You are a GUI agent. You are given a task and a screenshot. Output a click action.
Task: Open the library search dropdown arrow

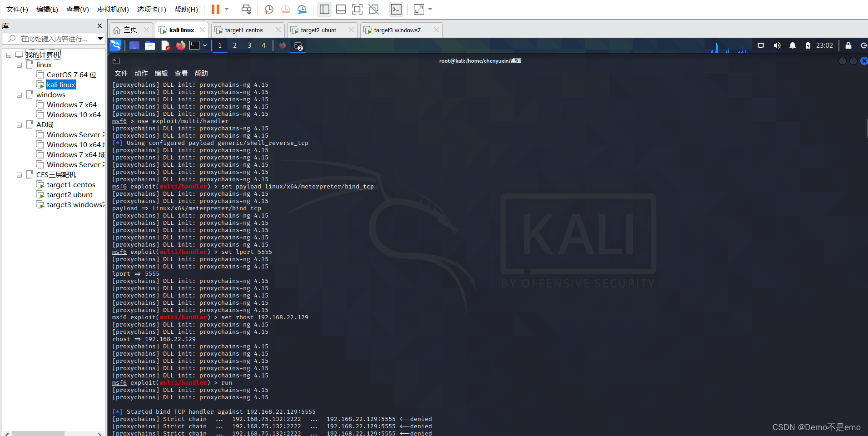tap(100, 39)
